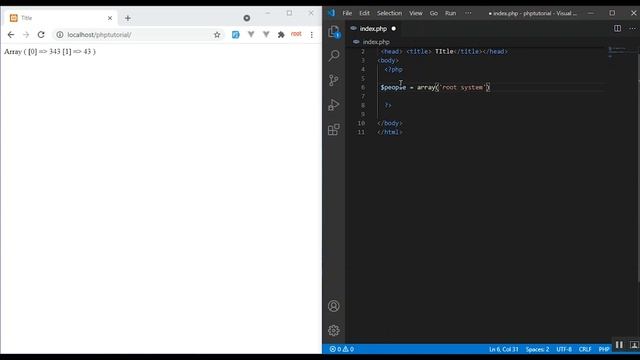Screen dimensions: 640x360
Task: Click the errors and warnings status indicator
Action: tap(342, 349)
